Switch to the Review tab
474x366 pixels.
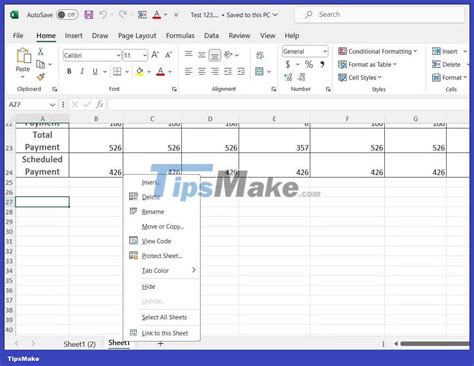[239, 36]
